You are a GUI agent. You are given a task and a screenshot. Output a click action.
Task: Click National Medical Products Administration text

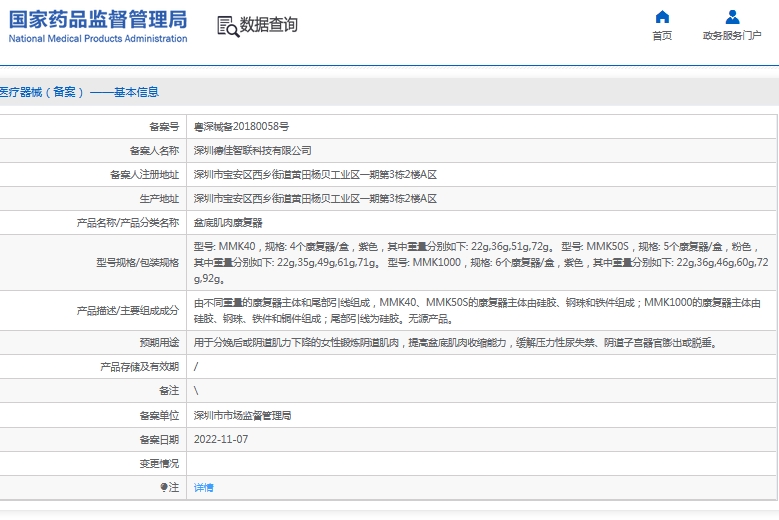(98, 39)
